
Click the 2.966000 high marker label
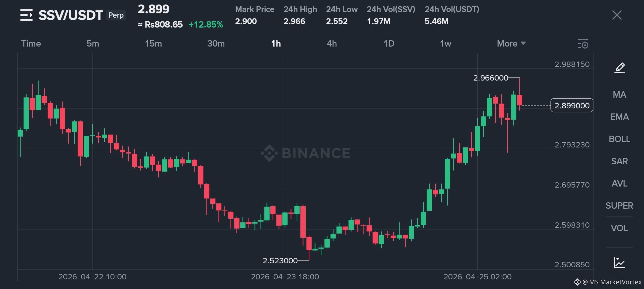tap(491, 78)
